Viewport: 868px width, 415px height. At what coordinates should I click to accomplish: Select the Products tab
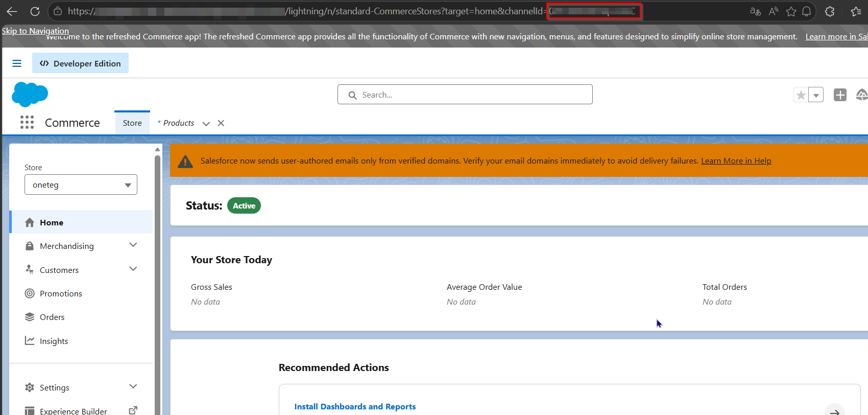(176, 123)
